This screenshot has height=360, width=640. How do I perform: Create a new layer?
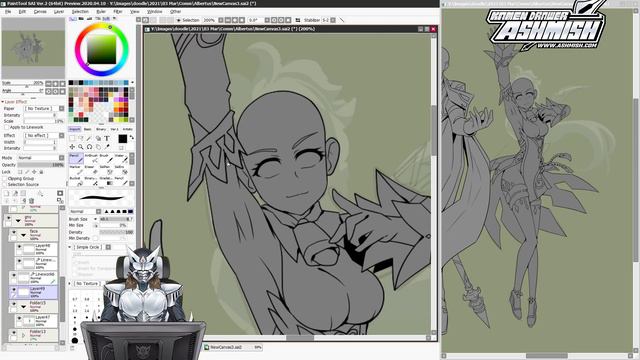[x=7, y=193]
